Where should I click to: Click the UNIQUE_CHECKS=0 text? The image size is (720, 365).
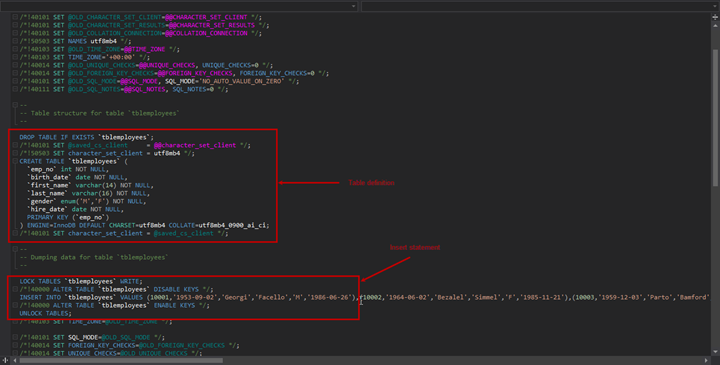tap(232, 65)
